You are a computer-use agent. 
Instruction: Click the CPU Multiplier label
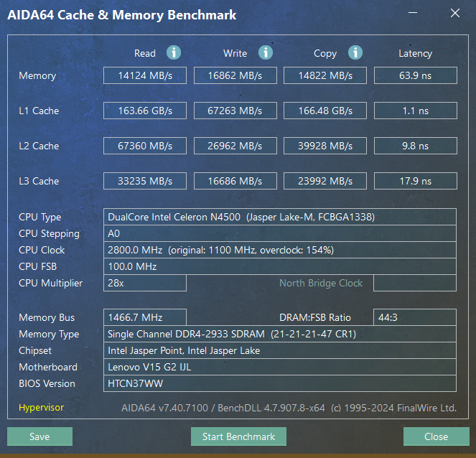[51, 283]
